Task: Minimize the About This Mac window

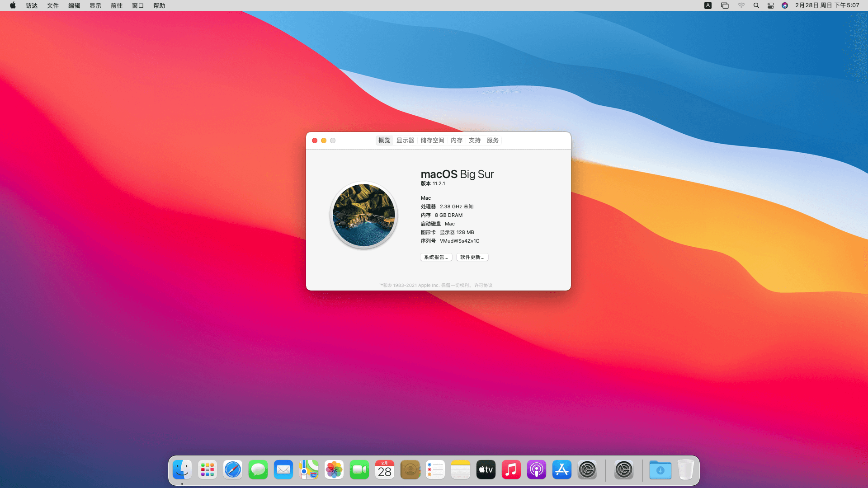Action: [324, 141]
